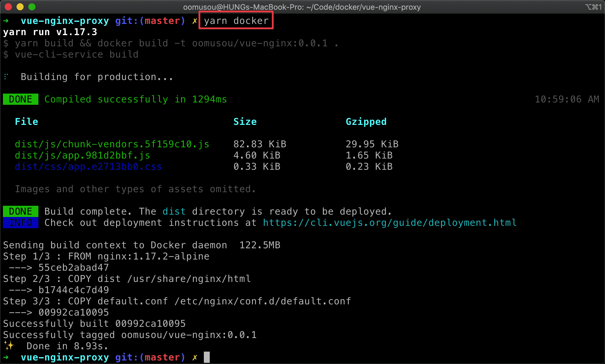Click 'vue-nginx-proxy' in the top prompt
This screenshot has width=605, height=364.
click(x=65, y=21)
